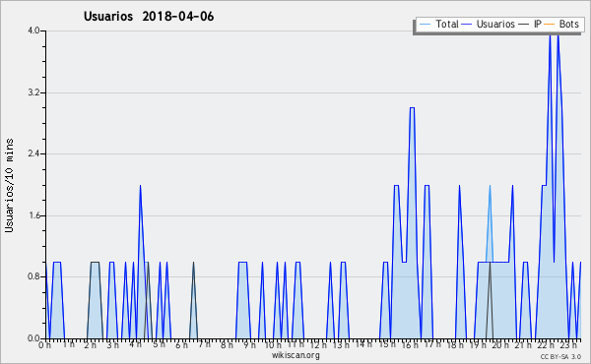Click the '16 h' x-axis label
This screenshot has height=364, width=591.
pos(410,344)
